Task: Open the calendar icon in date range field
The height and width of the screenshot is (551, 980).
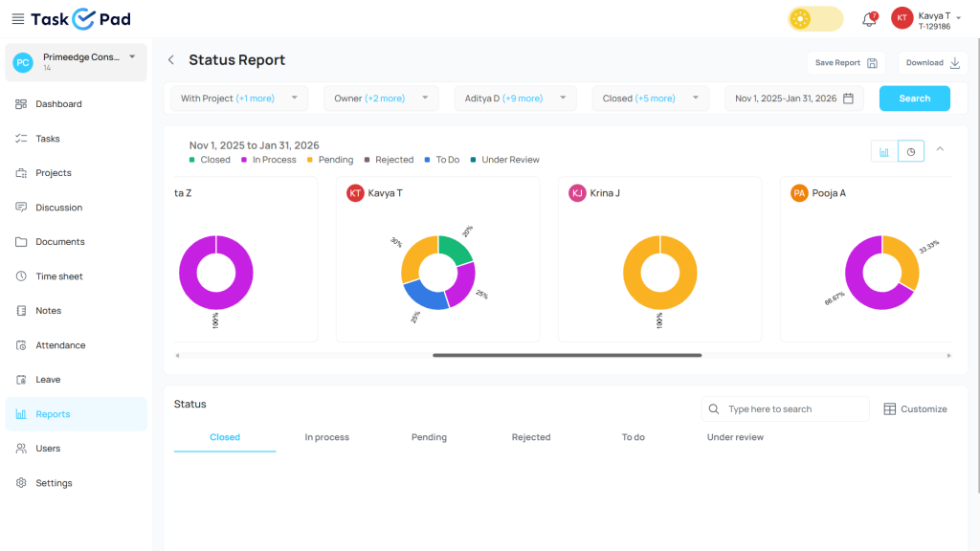Action: coord(848,99)
